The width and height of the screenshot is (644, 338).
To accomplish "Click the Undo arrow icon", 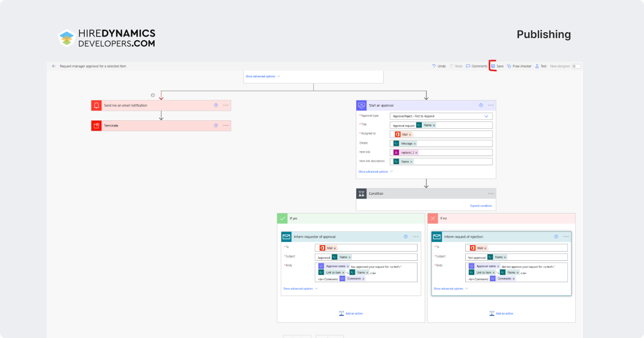I will tap(434, 66).
